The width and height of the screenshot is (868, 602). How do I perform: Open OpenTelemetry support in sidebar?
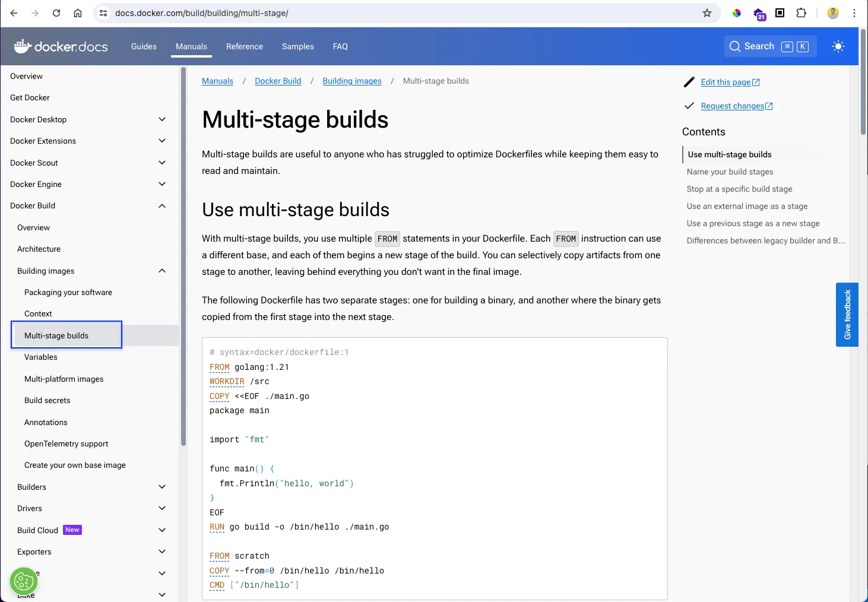pyautogui.click(x=66, y=443)
